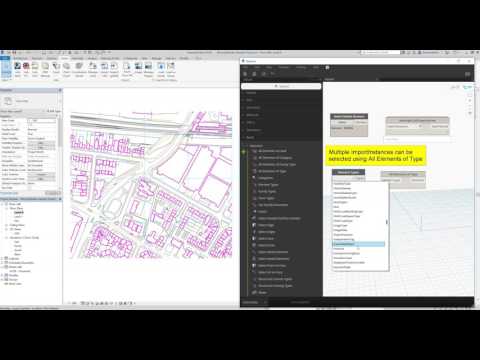Click the Open file icon in Dynamo toolbar
This screenshot has height=360, width=480.
pyautogui.click(x=254, y=74)
